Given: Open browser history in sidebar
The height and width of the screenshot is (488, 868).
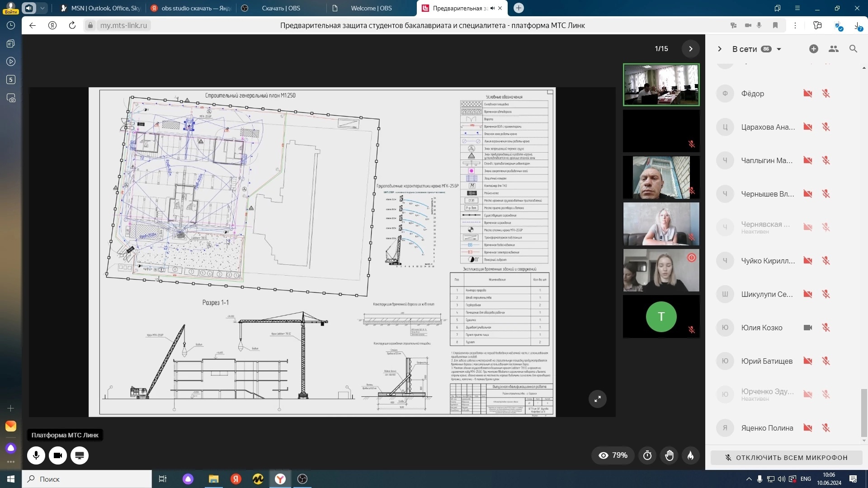Looking at the screenshot, I should tap(11, 25).
